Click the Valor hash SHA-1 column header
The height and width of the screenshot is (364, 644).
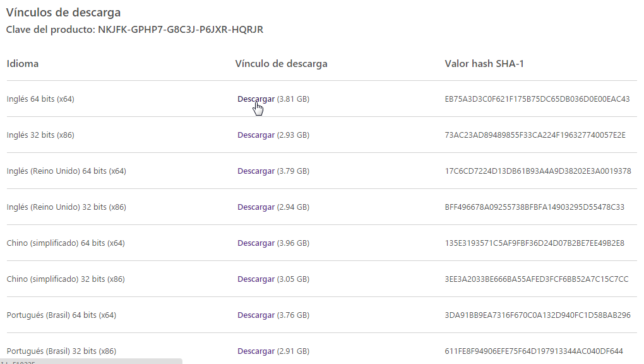pyautogui.click(x=484, y=64)
